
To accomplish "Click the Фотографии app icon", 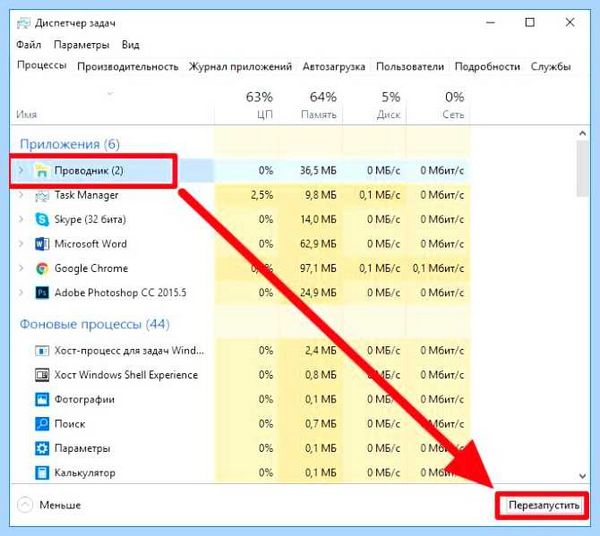I will pyautogui.click(x=42, y=399).
